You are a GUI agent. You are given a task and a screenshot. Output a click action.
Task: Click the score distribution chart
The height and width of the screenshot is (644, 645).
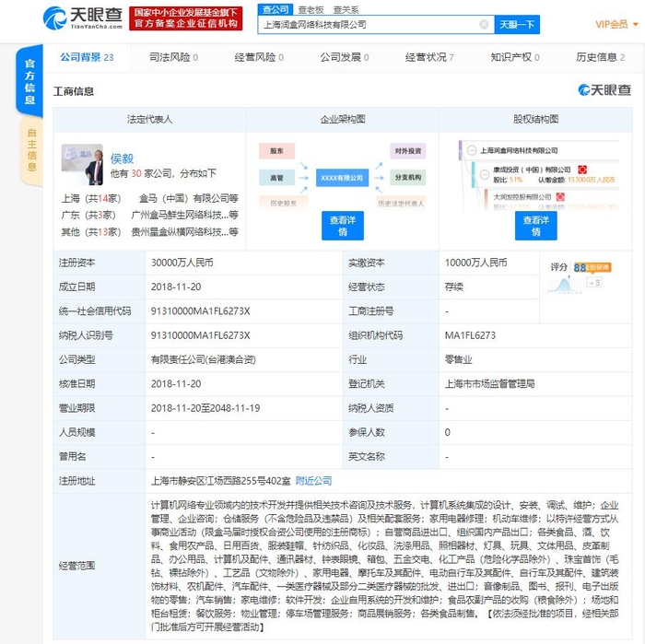[x=564, y=285]
